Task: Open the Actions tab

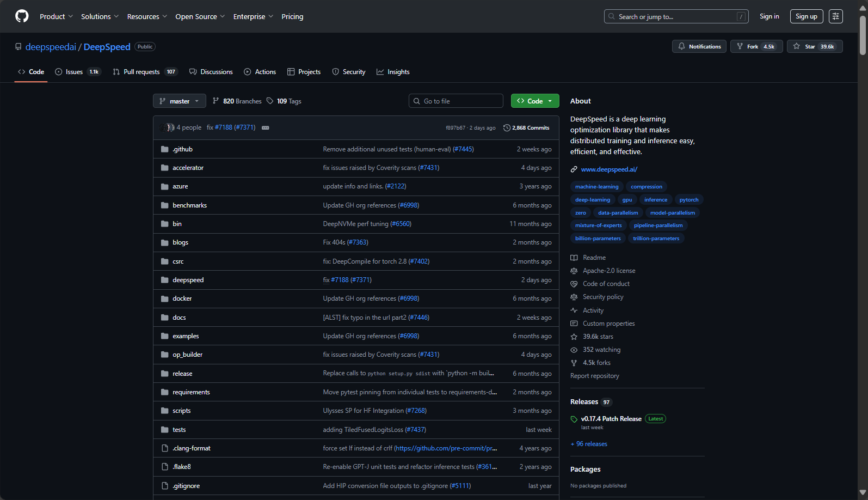Action: coord(260,72)
